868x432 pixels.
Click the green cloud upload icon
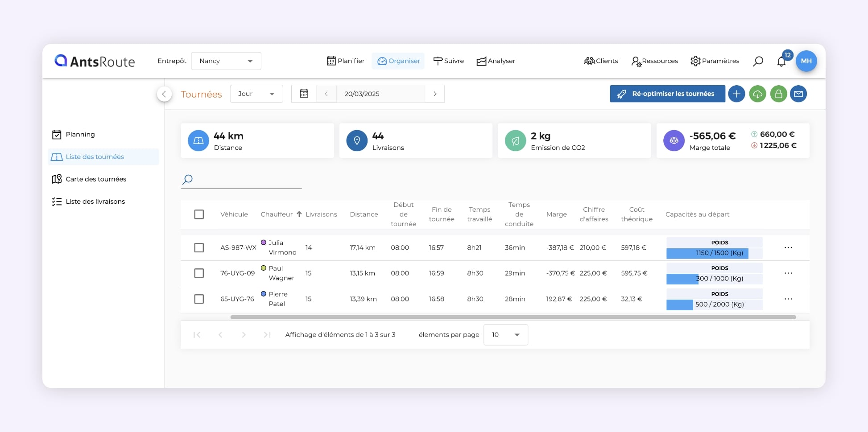tap(757, 94)
